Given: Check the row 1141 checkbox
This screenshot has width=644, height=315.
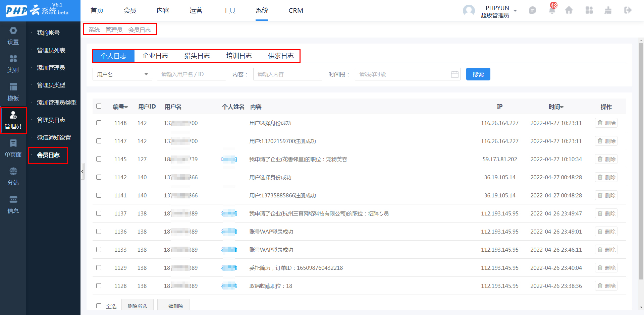Looking at the screenshot, I should coord(99,195).
